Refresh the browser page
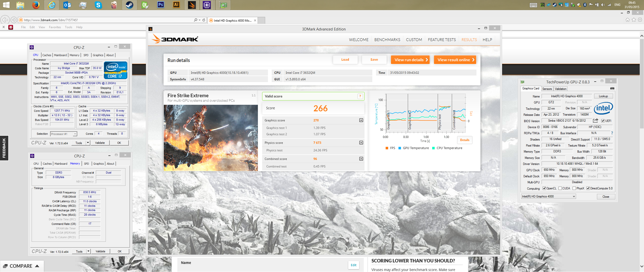644x272 pixels. point(204,20)
